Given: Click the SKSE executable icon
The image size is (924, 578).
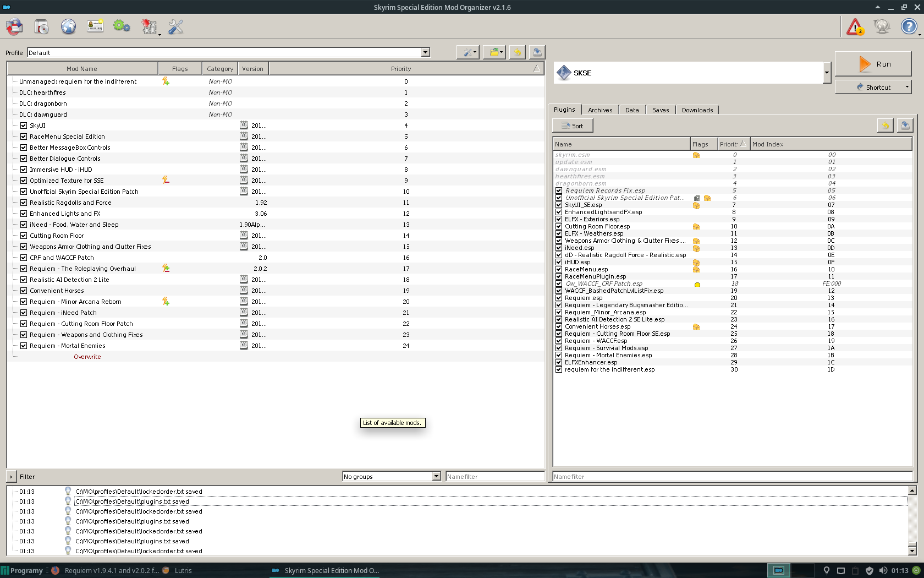Looking at the screenshot, I should [x=564, y=73].
